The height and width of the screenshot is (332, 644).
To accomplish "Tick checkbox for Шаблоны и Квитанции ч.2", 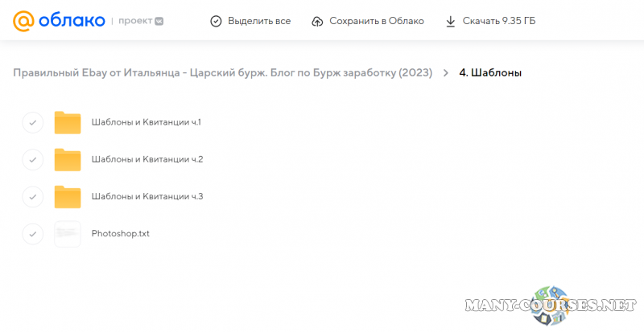I will pos(32,159).
